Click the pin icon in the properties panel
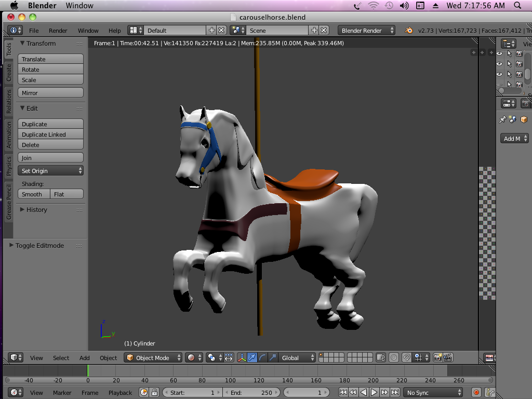This screenshot has width=532, height=399. (502, 119)
